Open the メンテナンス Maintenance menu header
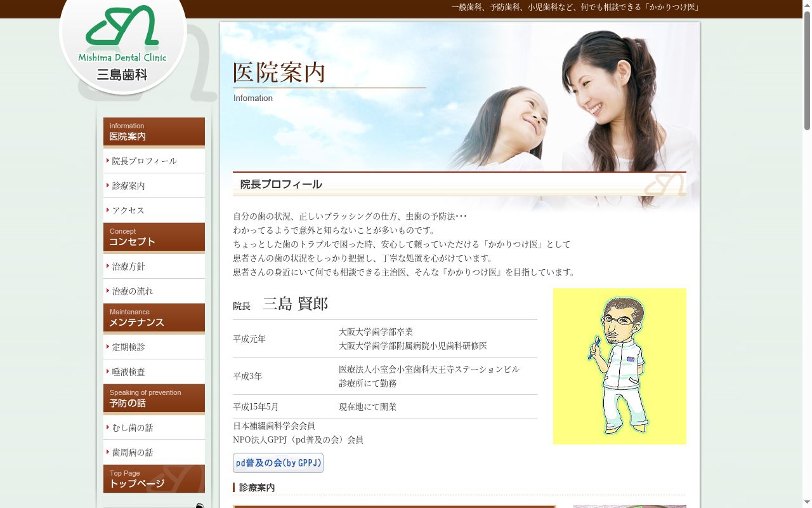Screen dimensions: 812x508 (154, 318)
